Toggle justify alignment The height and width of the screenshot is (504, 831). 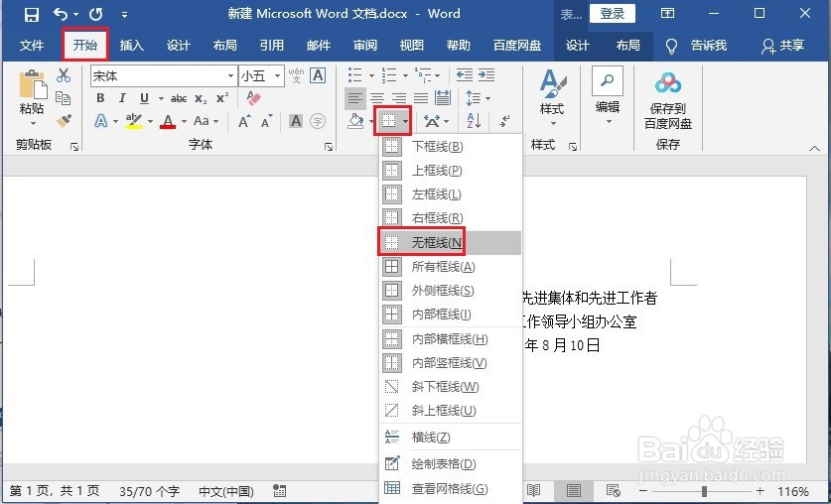pos(421,98)
